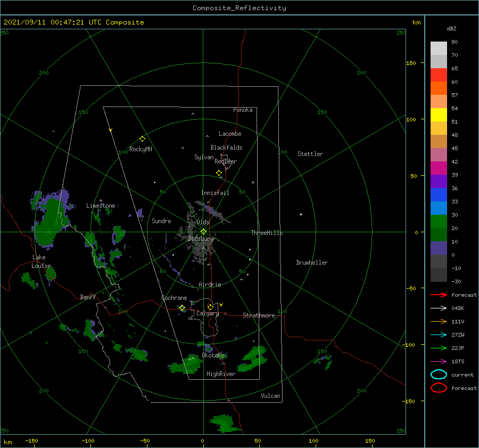Click the cyan 27ZW arrow icon
Image resolution: width=479 pixels, height=448 pixels.
pyautogui.click(x=439, y=335)
